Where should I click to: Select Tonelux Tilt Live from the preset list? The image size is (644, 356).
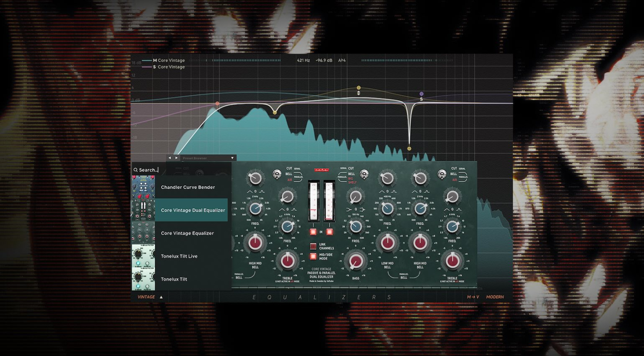coord(179,256)
